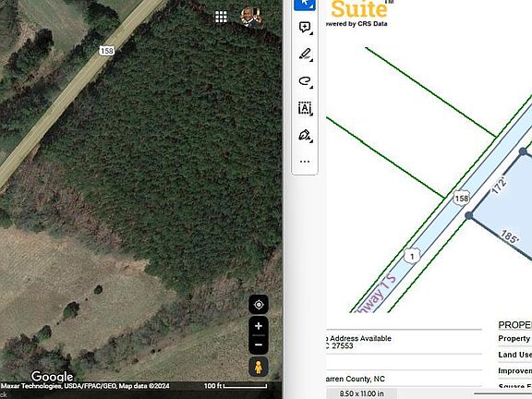Choose the sign with pen tool

[305, 136]
